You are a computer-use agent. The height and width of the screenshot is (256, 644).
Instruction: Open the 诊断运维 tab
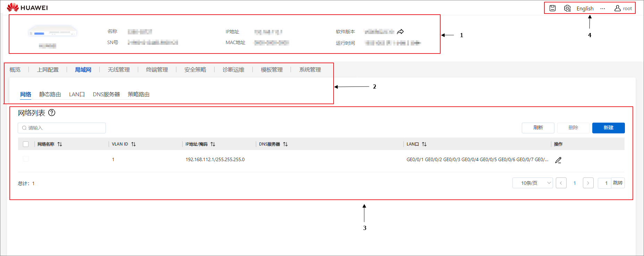click(x=233, y=70)
